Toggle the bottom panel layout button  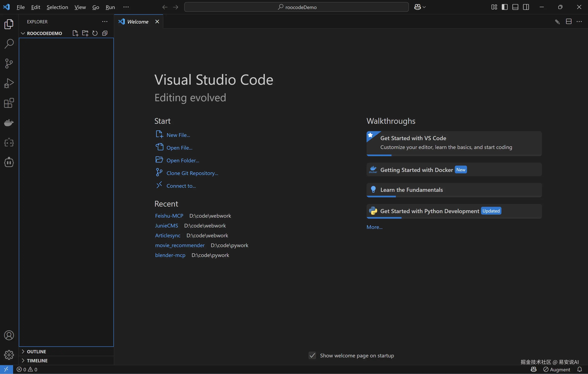point(515,7)
